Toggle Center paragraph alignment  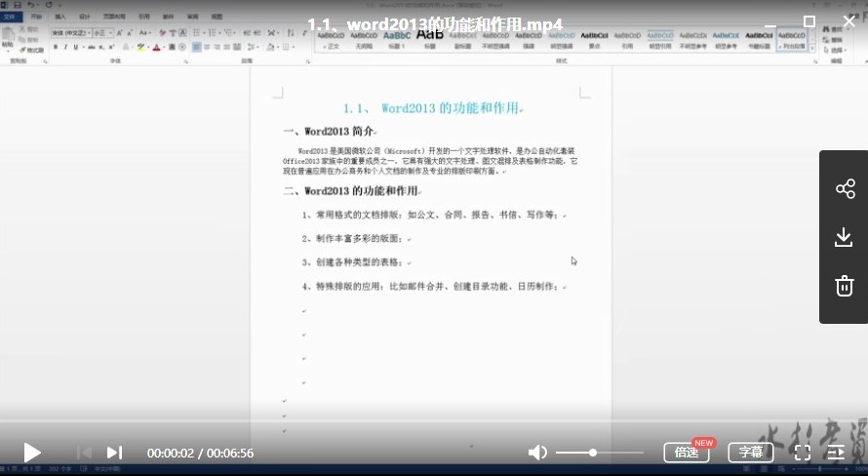[x=207, y=47]
